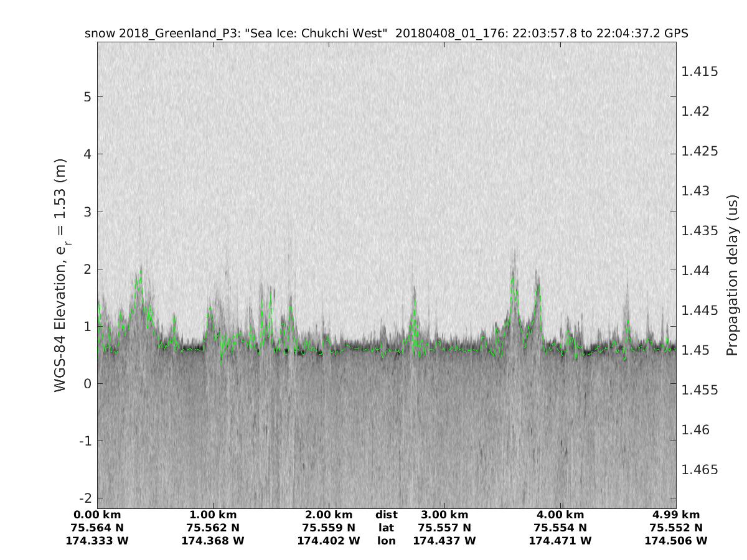Click the 0.00 km x-axis tick label
747x560 pixels.
pos(97,515)
